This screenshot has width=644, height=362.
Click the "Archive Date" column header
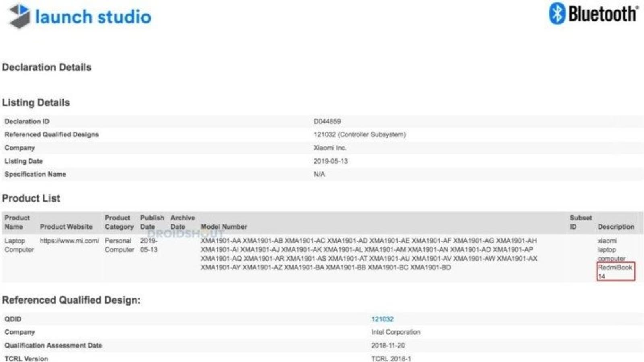pos(183,222)
